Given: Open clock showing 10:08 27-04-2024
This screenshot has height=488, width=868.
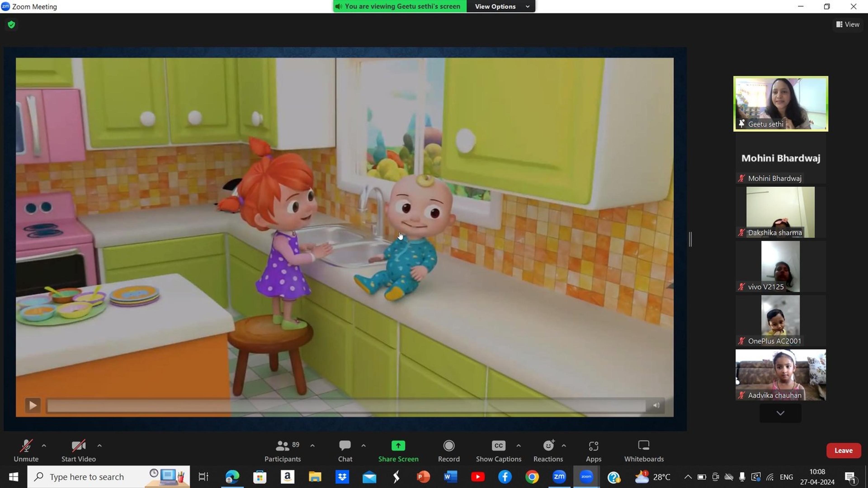Looking at the screenshot, I should pos(817,476).
